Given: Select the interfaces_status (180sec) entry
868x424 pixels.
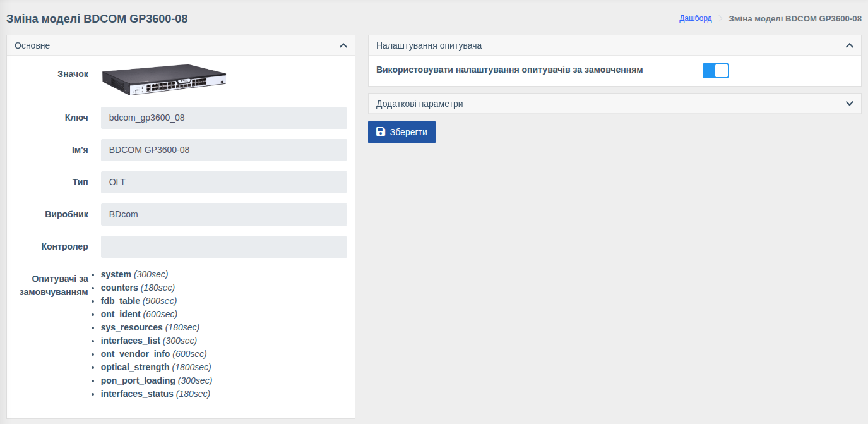Looking at the screenshot, I should pos(155,394).
